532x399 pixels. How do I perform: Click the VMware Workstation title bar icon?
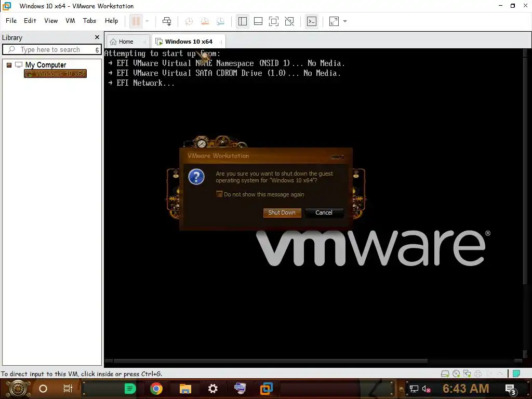(6, 6)
